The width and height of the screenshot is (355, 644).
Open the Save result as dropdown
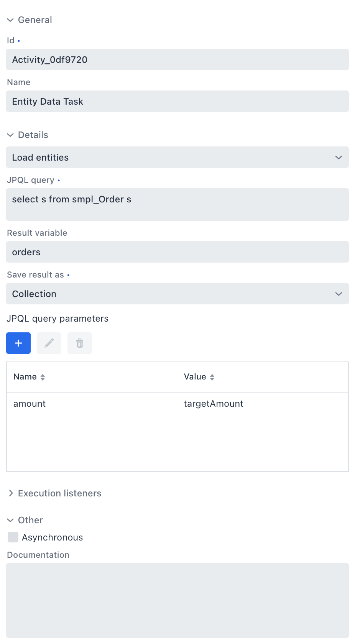[177, 294]
